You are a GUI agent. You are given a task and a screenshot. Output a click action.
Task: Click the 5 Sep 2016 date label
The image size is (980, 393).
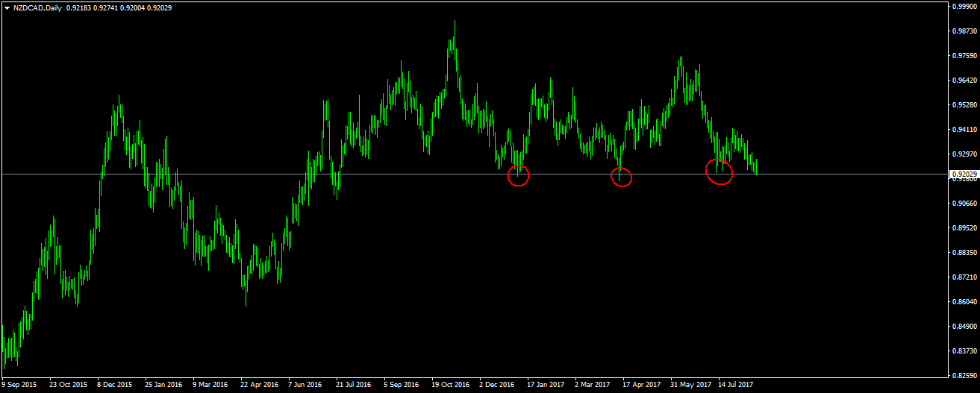[401, 385]
